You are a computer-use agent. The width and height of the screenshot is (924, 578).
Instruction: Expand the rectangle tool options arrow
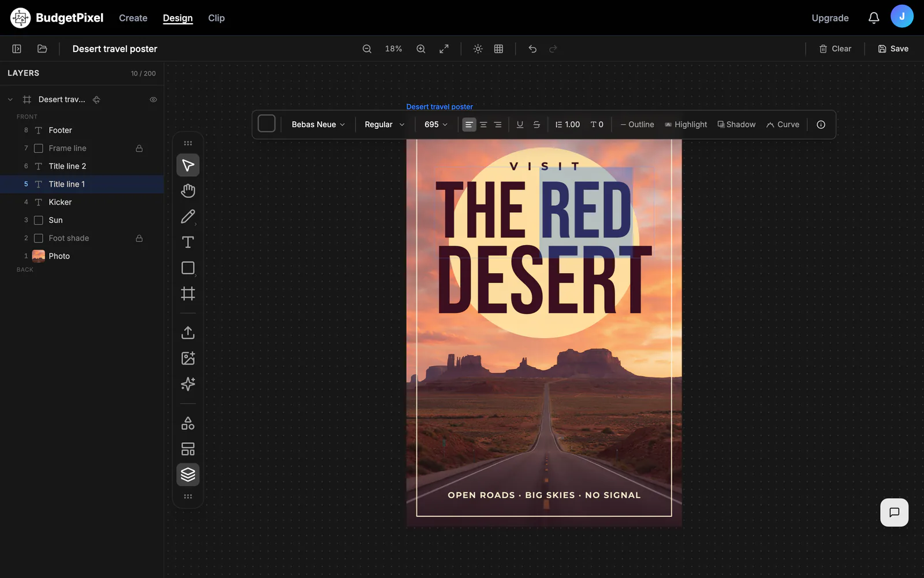coord(196,276)
